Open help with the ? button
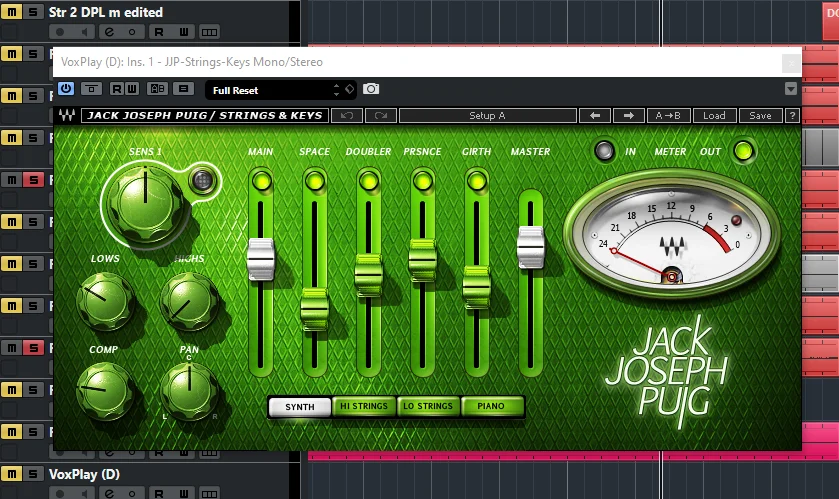 [x=792, y=116]
